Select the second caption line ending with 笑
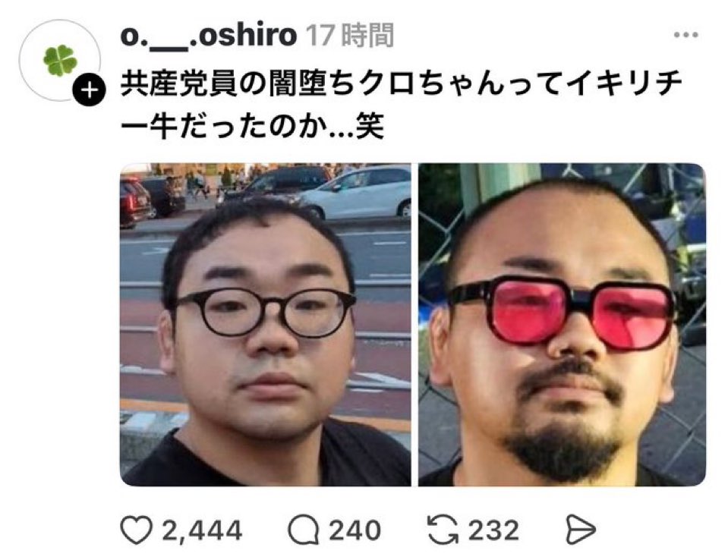Viewport: 728px width, 560px height. 253,125
